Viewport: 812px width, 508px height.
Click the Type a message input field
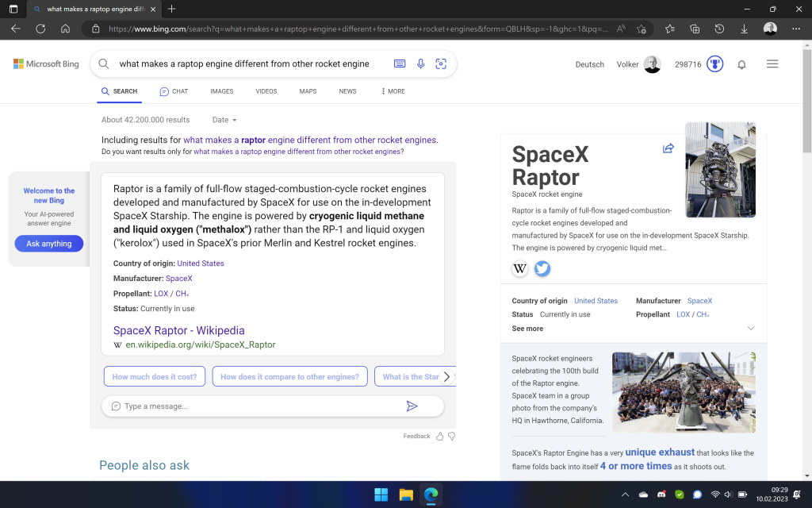tap(254, 406)
